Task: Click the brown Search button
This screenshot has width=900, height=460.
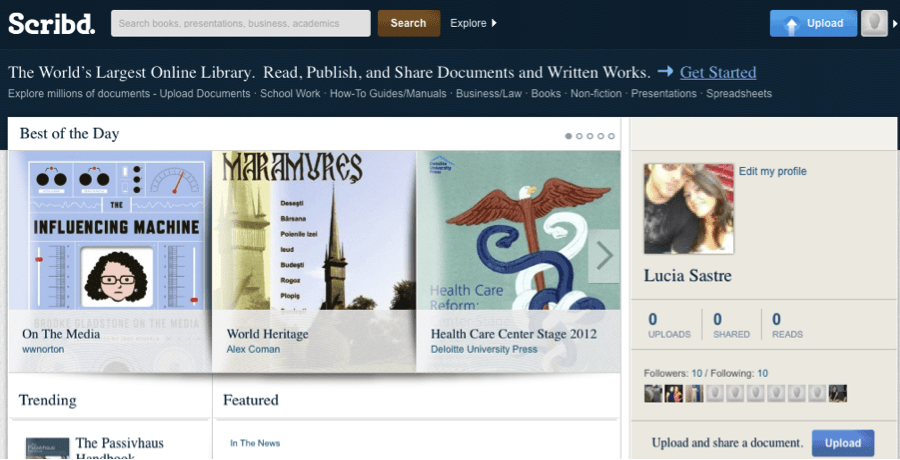Action: pos(409,24)
